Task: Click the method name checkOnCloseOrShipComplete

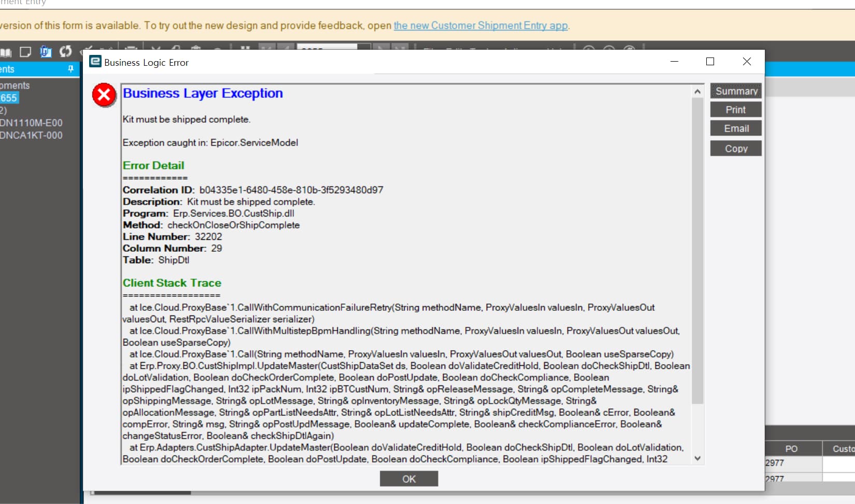Action: coord(234,225)
